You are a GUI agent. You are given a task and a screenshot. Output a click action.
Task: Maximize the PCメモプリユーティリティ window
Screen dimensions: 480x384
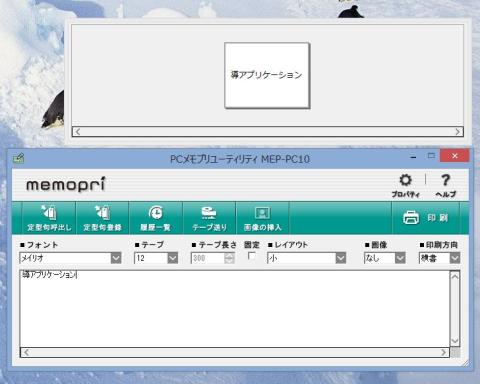coord(431,156)
